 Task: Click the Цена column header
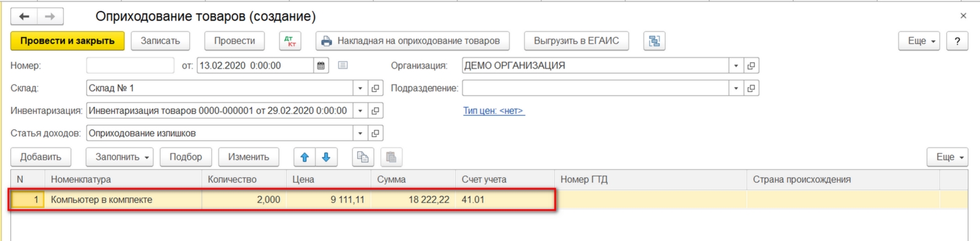click(328, 179)
